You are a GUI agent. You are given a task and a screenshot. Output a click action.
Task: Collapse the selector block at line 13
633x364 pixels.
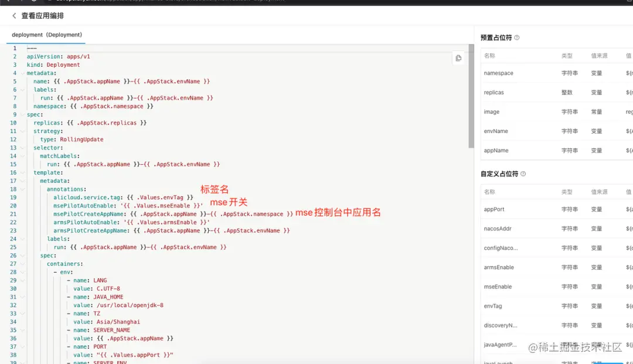(x=23, y=148)
